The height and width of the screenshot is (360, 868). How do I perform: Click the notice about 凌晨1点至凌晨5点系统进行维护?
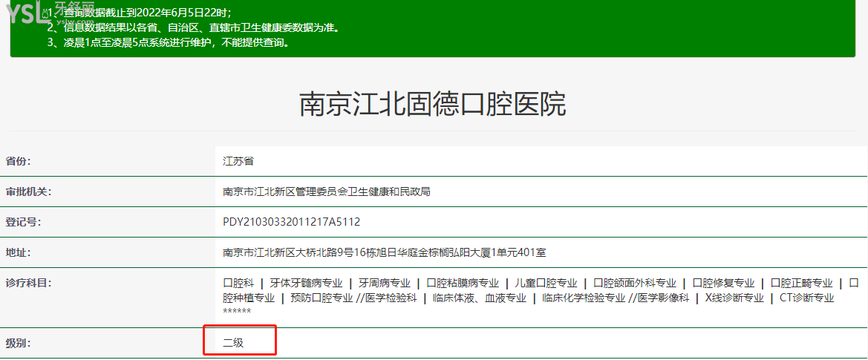pyautogui.click(x=169, y=42)
